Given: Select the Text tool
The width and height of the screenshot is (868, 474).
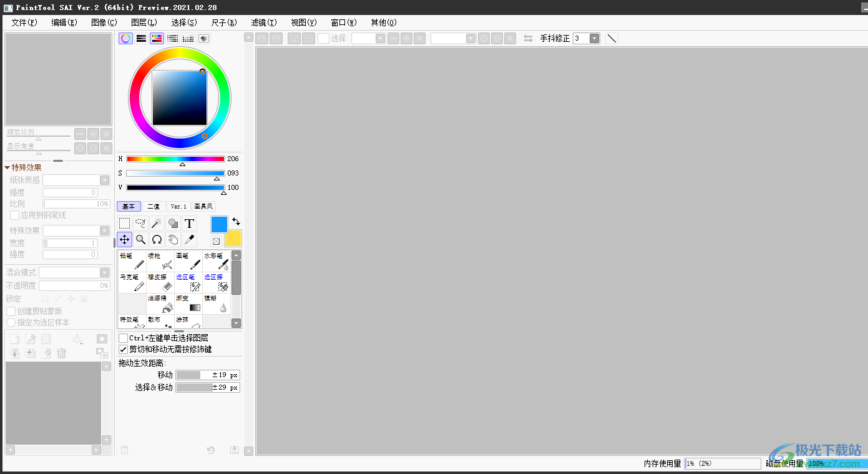Looking at the screenshot, I should coord(190,224).
